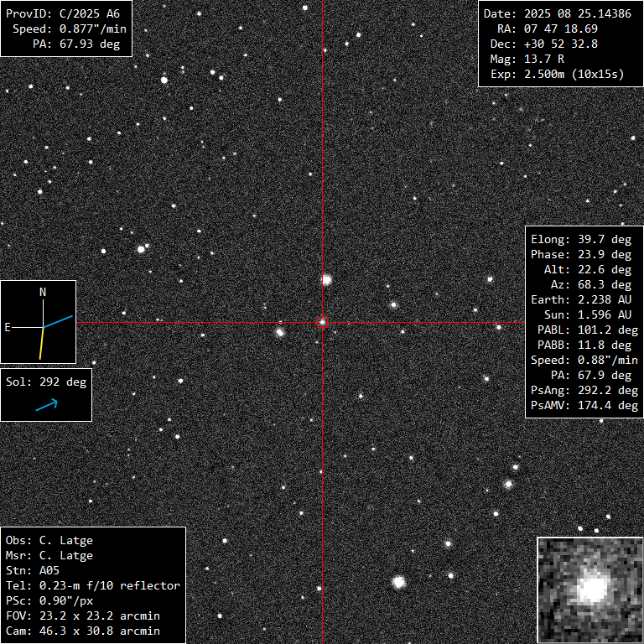Click the yellow motion vector in the compass
The width and height of the screenshot is (644, 644).
pyautogui.click(x=41, y=342)
